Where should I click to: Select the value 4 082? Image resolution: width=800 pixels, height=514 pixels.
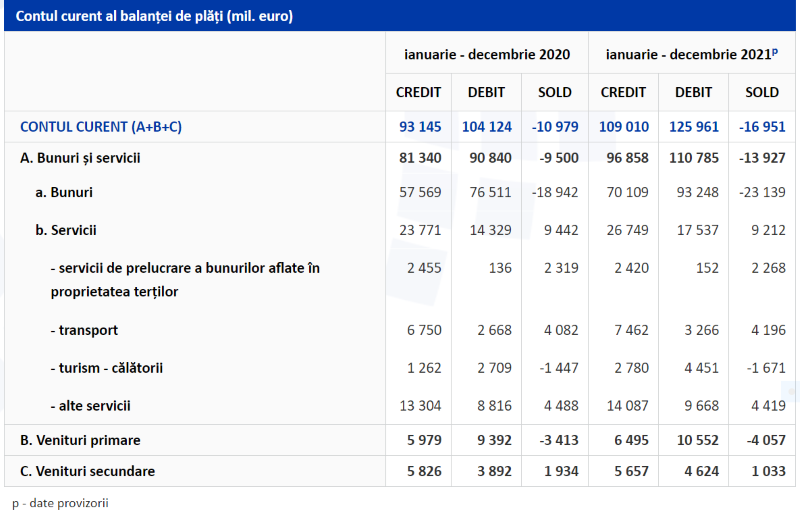tap(561, 330)
